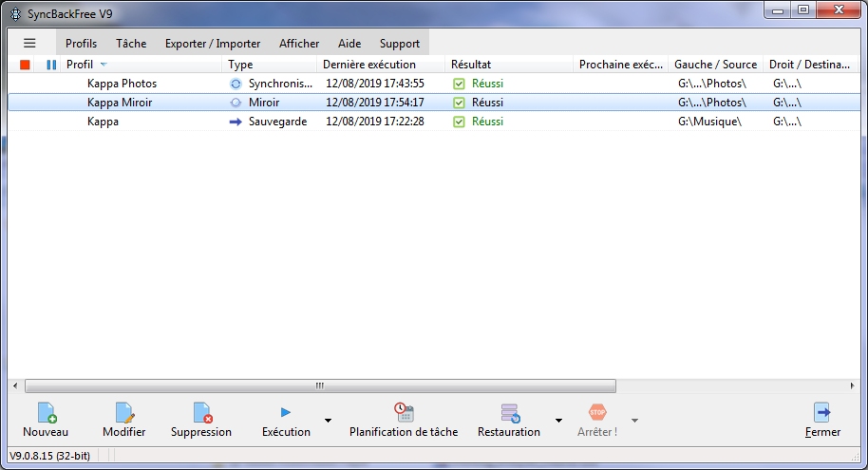Click the SyncBackFree title bar app icon
The image size is (868, 470).
click(16, 14)
